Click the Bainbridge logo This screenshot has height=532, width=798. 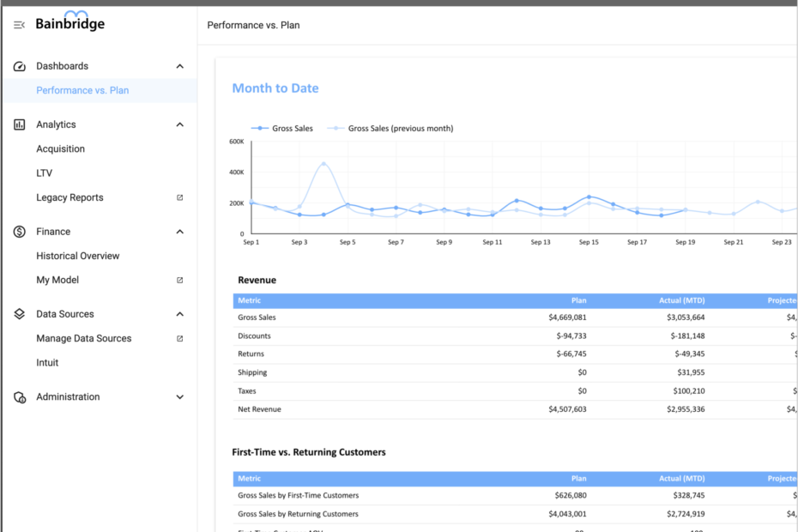click(70, 23)
